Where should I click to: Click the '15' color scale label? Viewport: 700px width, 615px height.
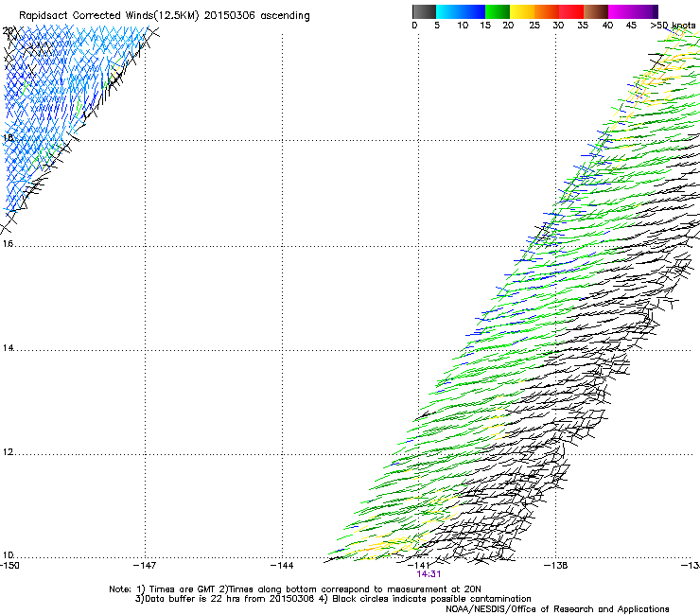click(x=485, y=26)
